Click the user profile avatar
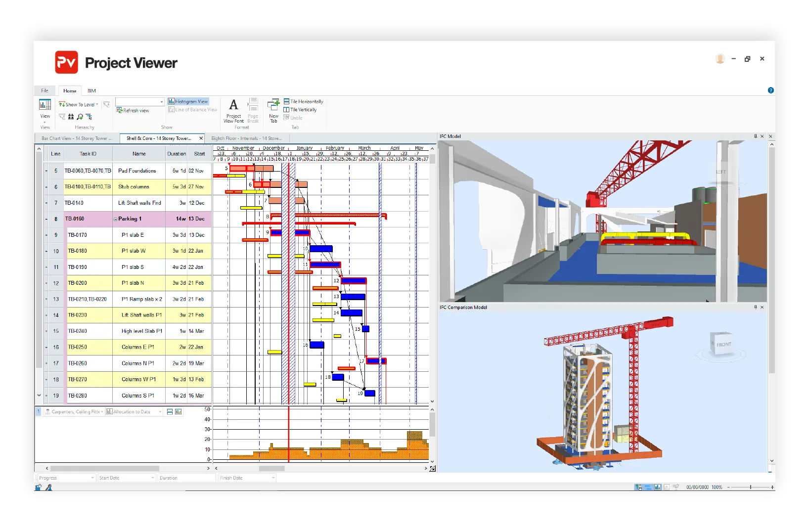Viewport: 809px width, 532px height. (720, 59)
